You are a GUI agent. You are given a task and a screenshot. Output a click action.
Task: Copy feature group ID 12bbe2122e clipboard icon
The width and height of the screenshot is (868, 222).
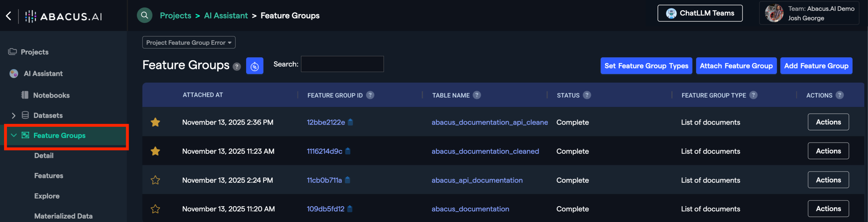[350, 122]
